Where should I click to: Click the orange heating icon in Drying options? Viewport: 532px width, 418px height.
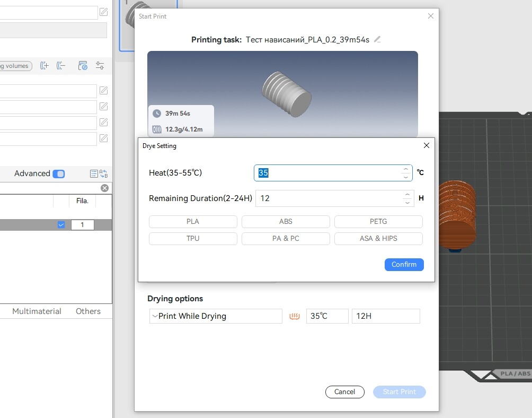point(294,316)
